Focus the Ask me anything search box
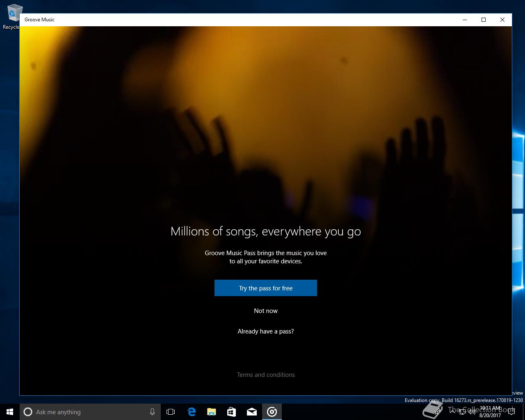The width and height of the screenshot is (525, 420). [90, 412]
